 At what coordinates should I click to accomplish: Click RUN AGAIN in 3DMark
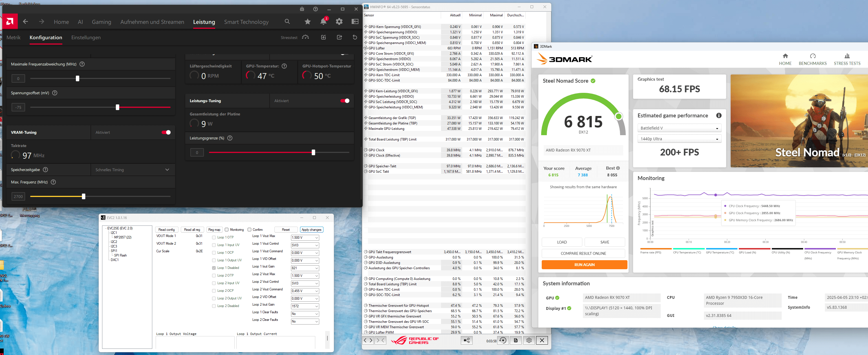pos(584,265)
